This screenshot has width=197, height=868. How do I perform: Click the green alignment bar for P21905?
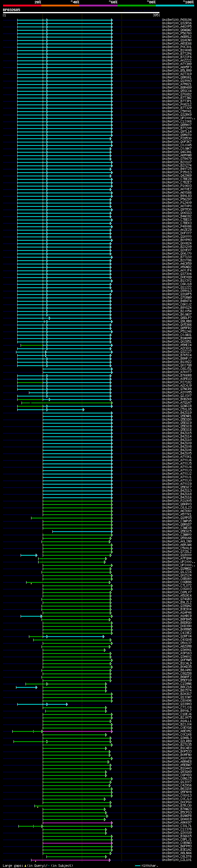click(78, 501)
